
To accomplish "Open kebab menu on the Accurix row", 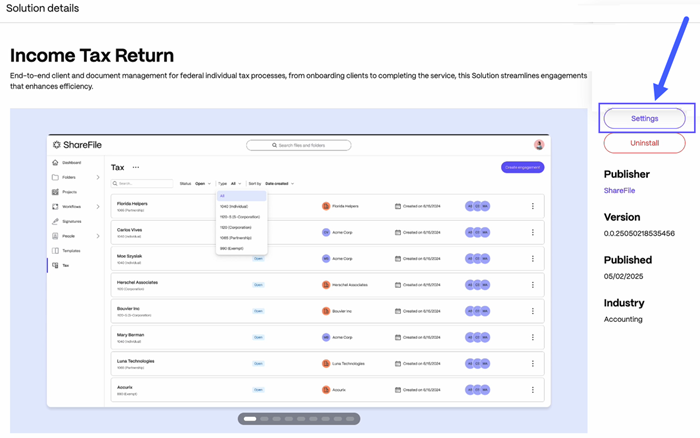I will point(532,389).
